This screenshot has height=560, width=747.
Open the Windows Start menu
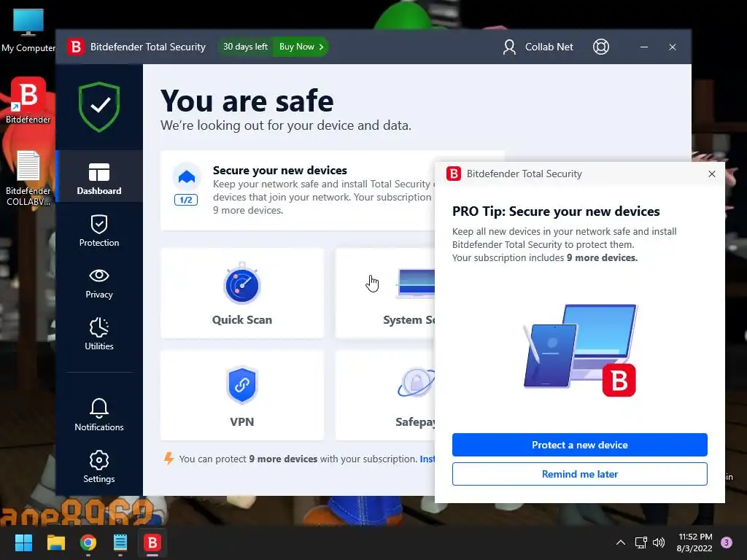pos(24,542)
